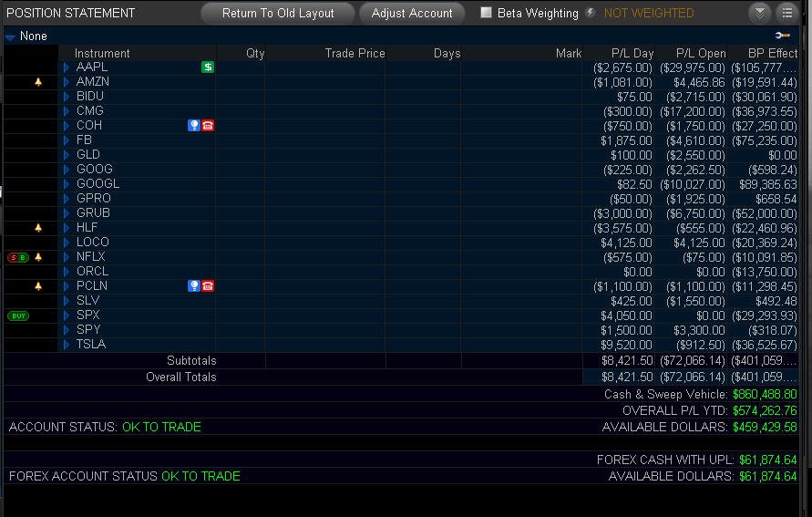Viewport: 812px width, 517px height.
Task: Expand the AAPL position row
Action: coord(67,67)
